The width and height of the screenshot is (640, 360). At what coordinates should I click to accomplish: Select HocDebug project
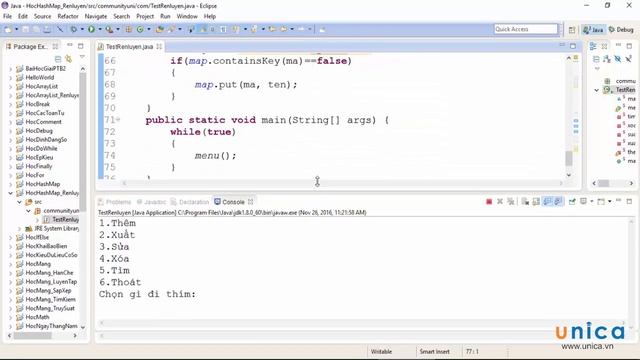pyautogui.click(x=39, y=131)
